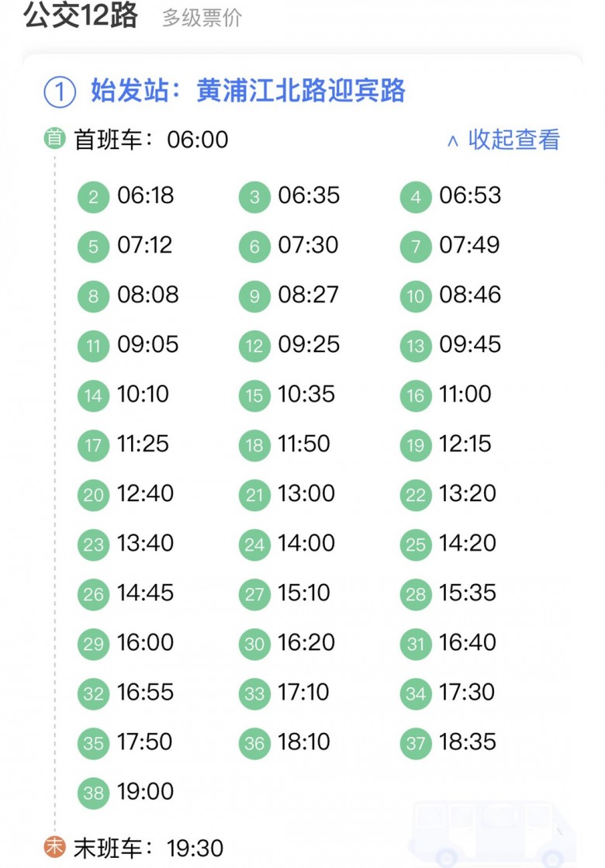Open starting station 黄浦江北路迎宾路 link
Viewport: 605px width, 868px height.
(302, 91)
